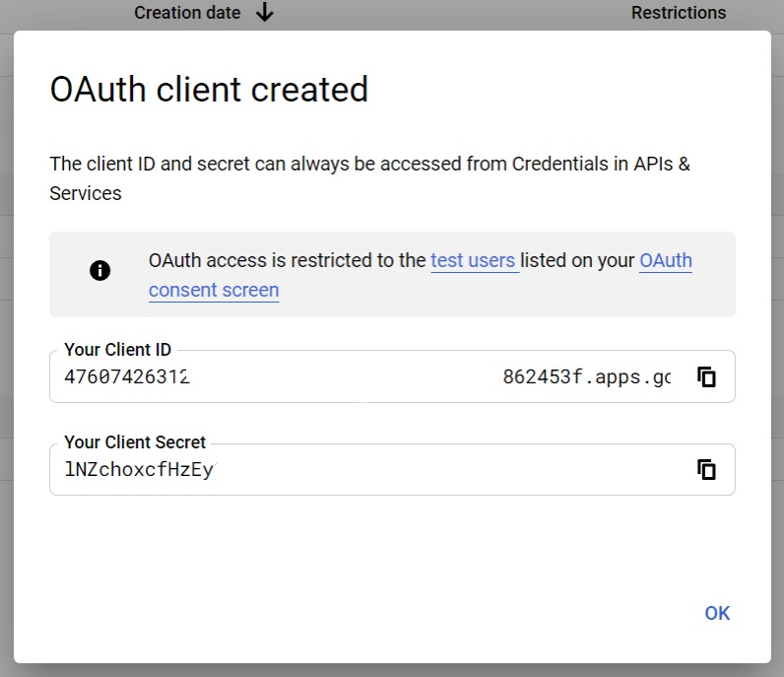Click the OAuth client created heading
784x677 pixels.
point(209,90)
